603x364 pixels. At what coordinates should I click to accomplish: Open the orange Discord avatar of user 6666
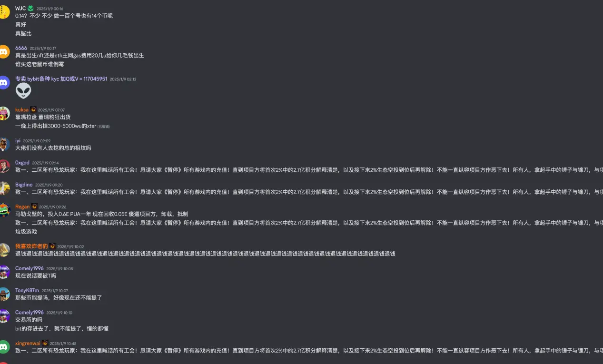point(4,51)
